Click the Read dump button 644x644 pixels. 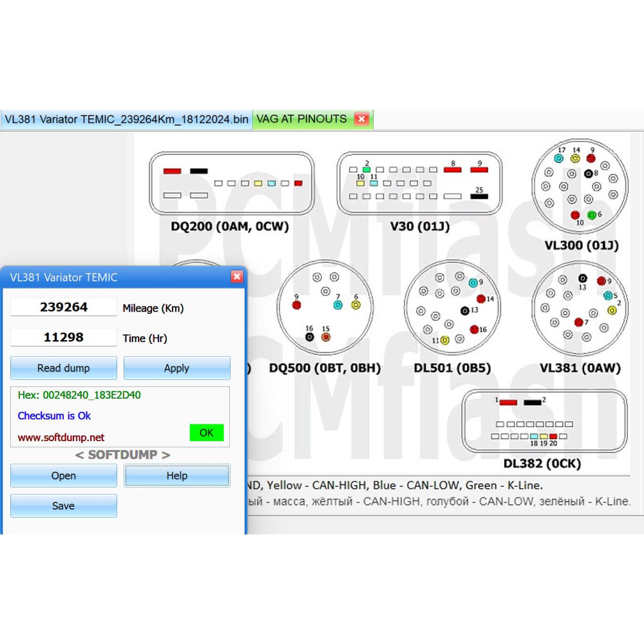pyautogui.click(x=64, y=368)
